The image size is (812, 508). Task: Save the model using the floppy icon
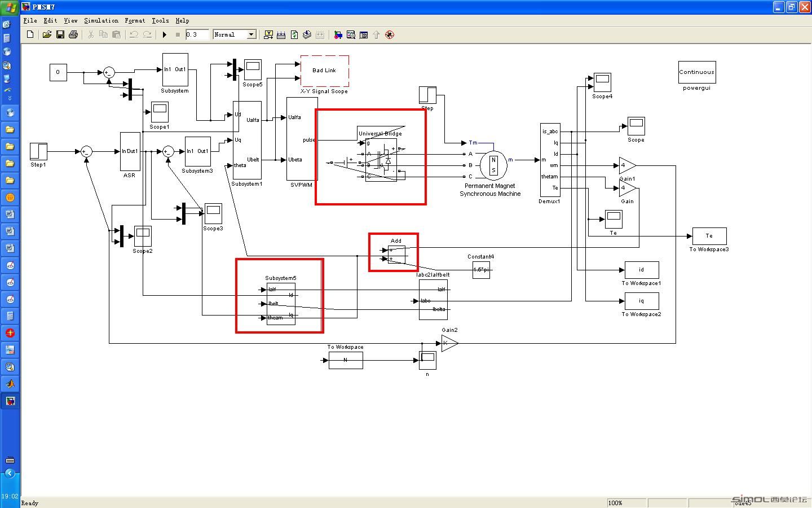(60, 34)
